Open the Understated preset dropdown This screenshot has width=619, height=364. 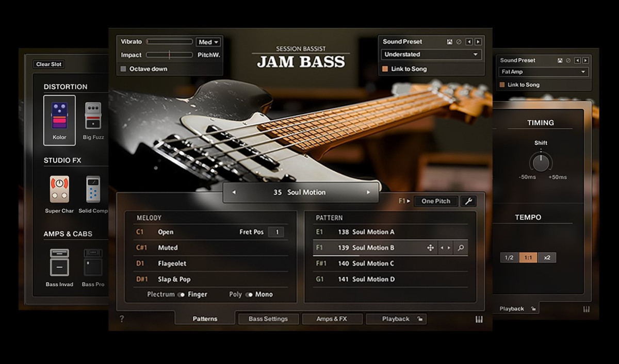click(432, 55)
